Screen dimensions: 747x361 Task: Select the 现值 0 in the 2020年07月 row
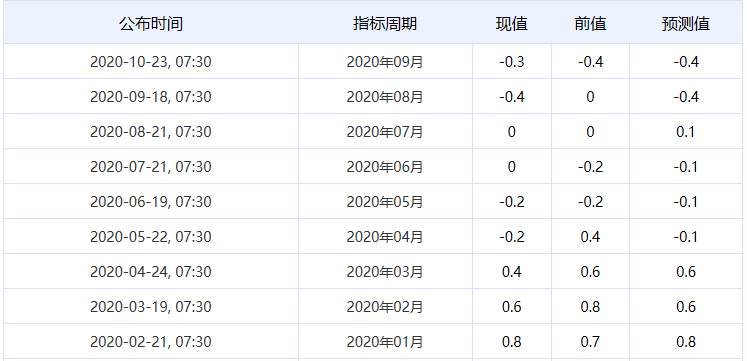512,131
